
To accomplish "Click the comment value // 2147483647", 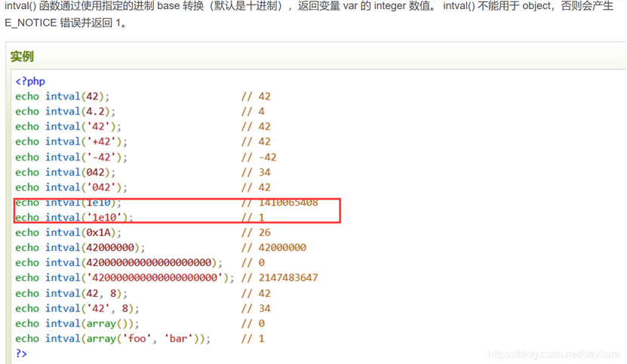I will (x=279, y=277).
